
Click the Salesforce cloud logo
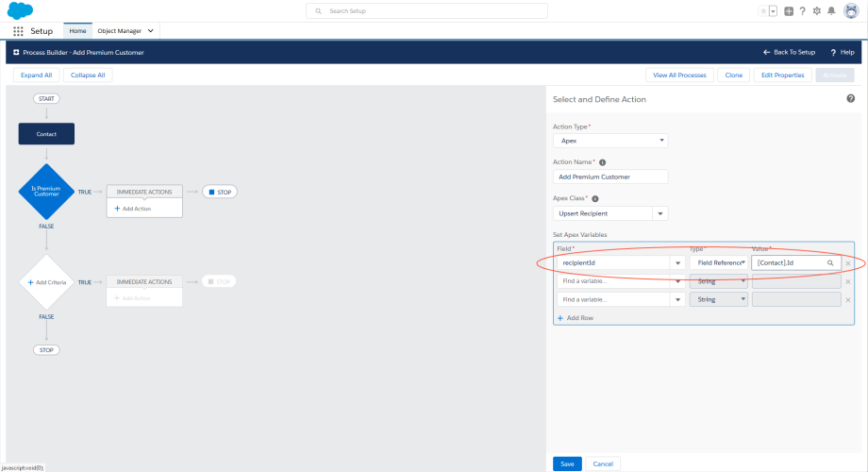pos(20,10)
